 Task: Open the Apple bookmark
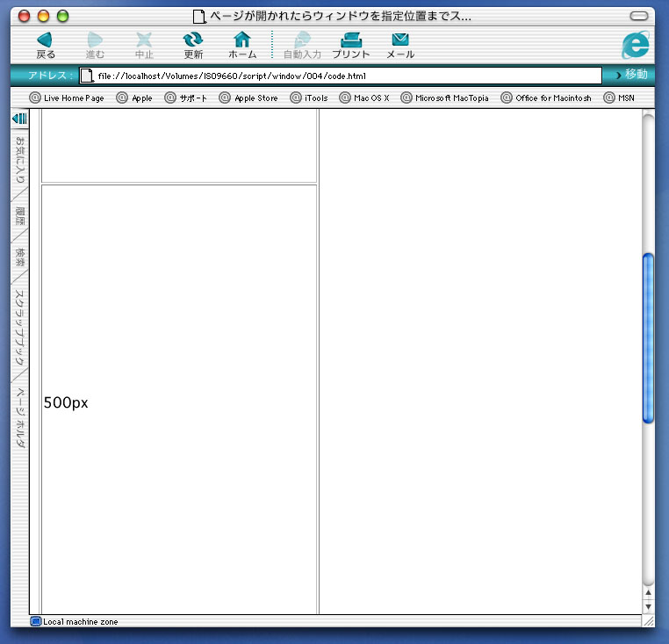[134, 98]
